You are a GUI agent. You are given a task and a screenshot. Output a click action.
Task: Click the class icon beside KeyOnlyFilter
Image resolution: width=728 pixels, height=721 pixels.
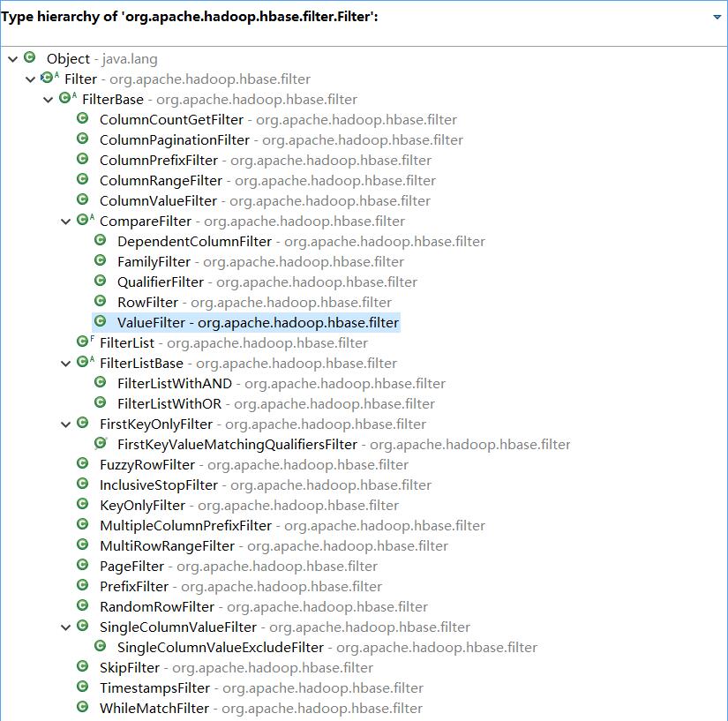(x=83, y=504)
